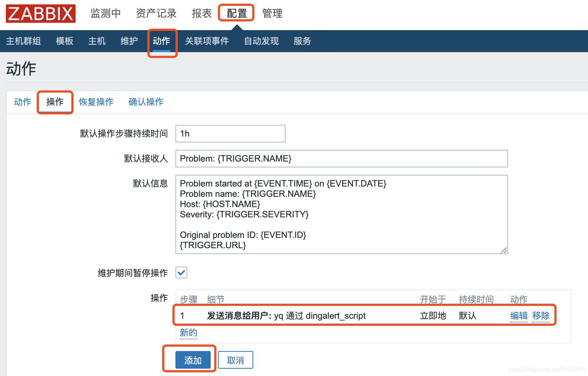Click the 默认信息 field label
Screen dimensions: 588x376
(x=150, y=183)
